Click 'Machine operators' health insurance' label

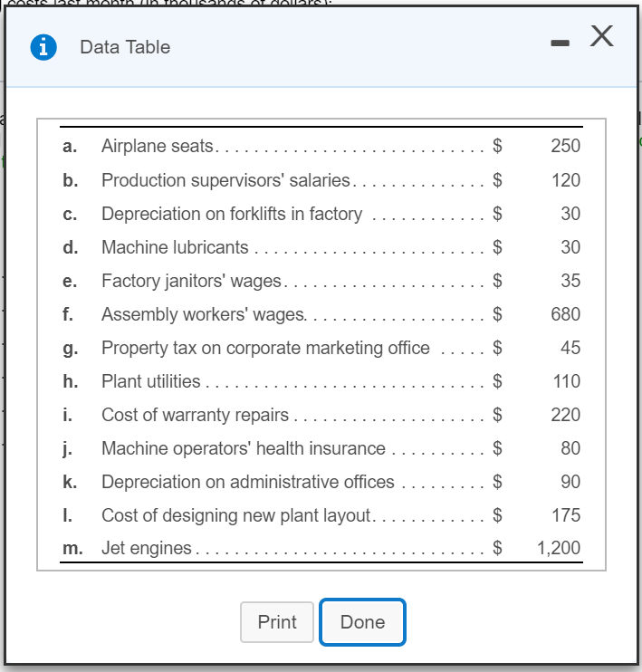coord(244,448)
